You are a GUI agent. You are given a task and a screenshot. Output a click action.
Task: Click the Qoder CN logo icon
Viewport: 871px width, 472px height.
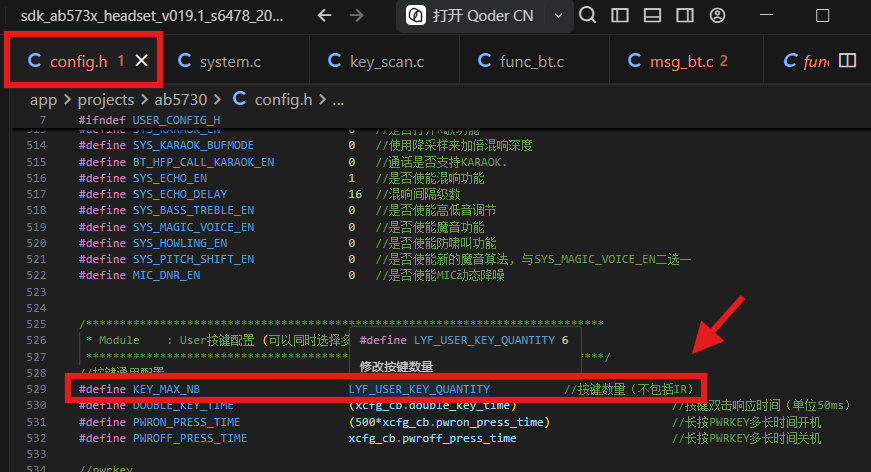[x=416, y=16]
